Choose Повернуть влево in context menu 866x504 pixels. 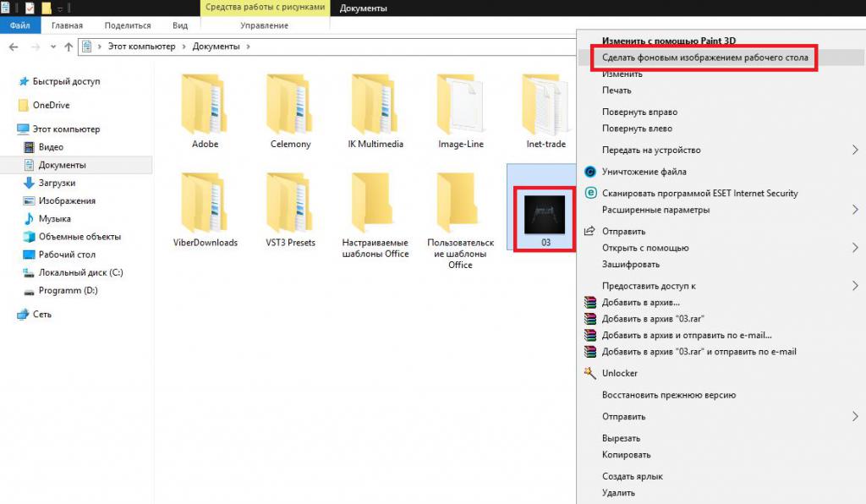[x=637, y=128]
